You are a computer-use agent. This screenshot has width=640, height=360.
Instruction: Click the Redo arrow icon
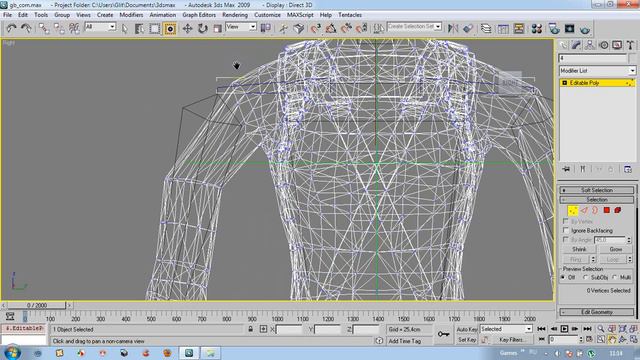click(x=26, y=28)
